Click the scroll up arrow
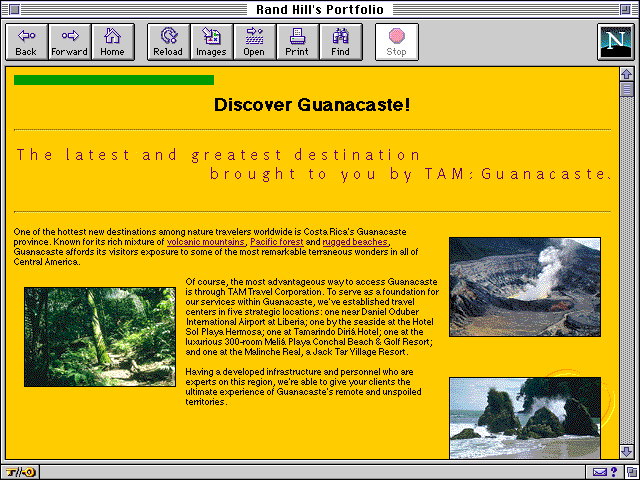Image resolution: width=640 pixels, height=480 pixels. pyautogui.click(x=627, y=74)
